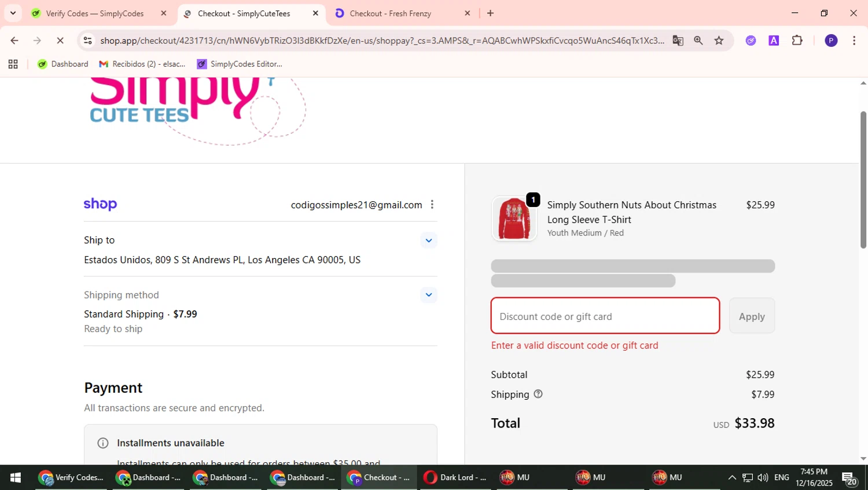Click the 'Enter a valid discount code' error text
The height and width of the screenshot is (490, 868).
575,345
